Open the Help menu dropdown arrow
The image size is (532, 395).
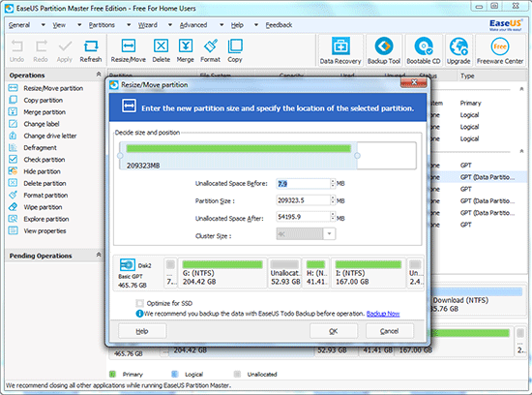256,25
